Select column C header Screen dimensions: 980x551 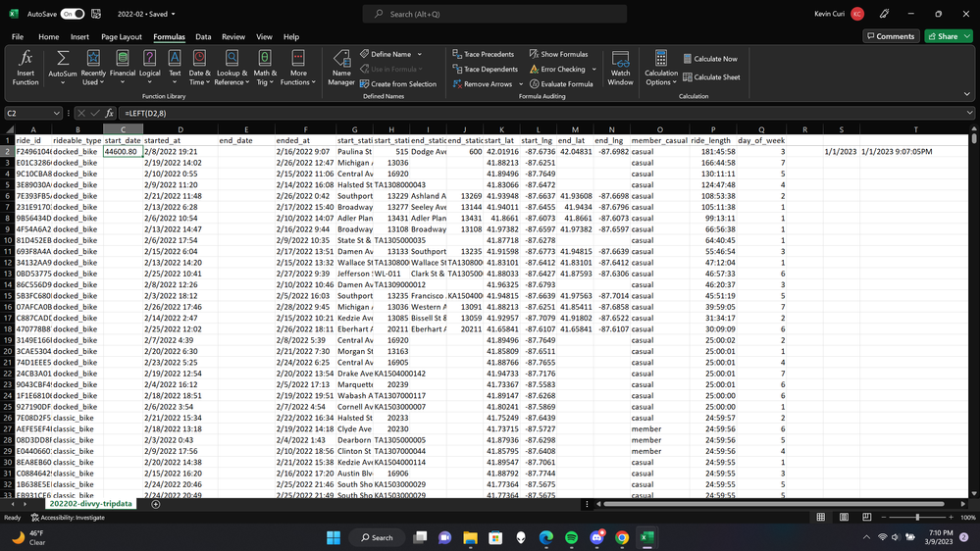123,129
